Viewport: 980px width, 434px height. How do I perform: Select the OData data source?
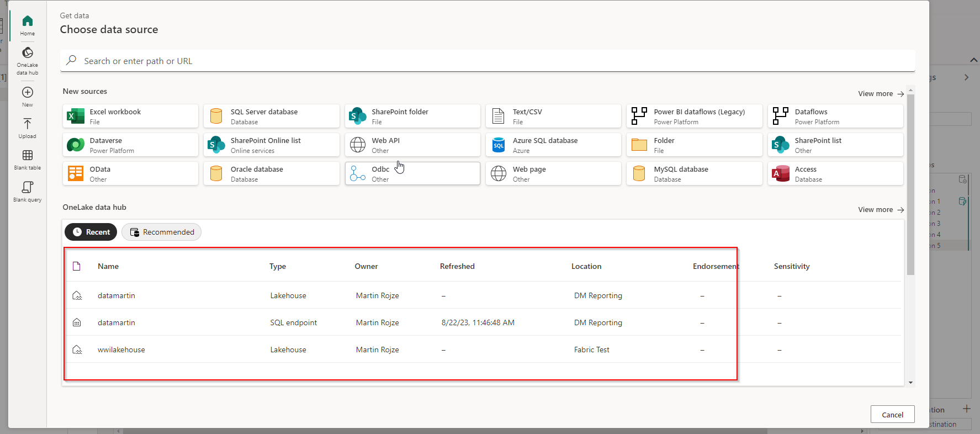click(x=130, y=174)
